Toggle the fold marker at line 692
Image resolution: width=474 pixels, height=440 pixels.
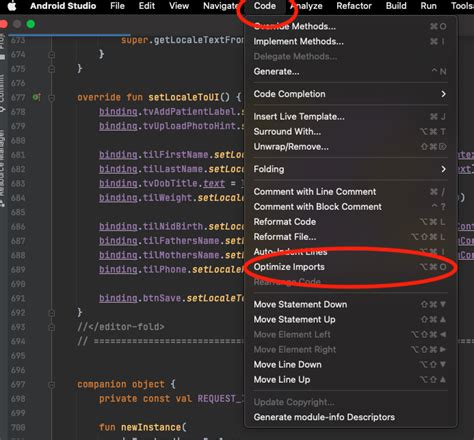tap(52, 313)
